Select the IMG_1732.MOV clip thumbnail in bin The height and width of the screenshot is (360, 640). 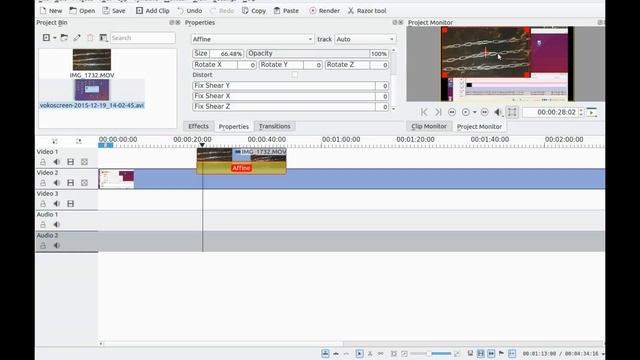pos(92,60)
